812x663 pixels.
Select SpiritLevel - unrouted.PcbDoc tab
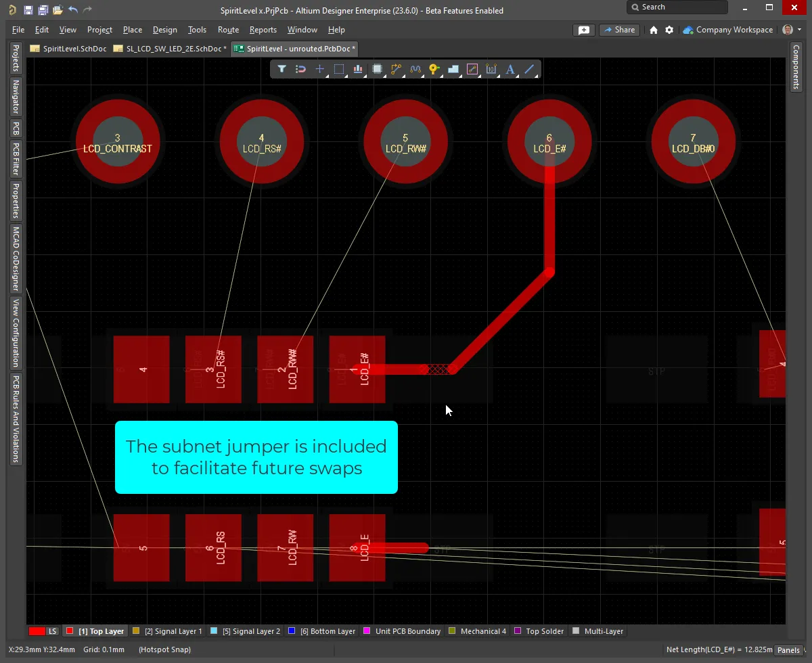294,49
